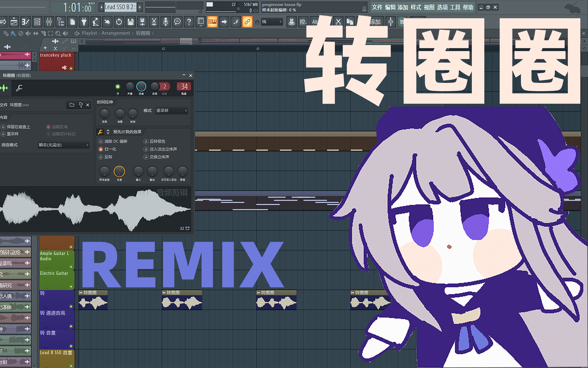This screenshot has height=368, width=588.
Task: Click the 转圈圈 audio clip at bar 42
Action: pos(182,300)
